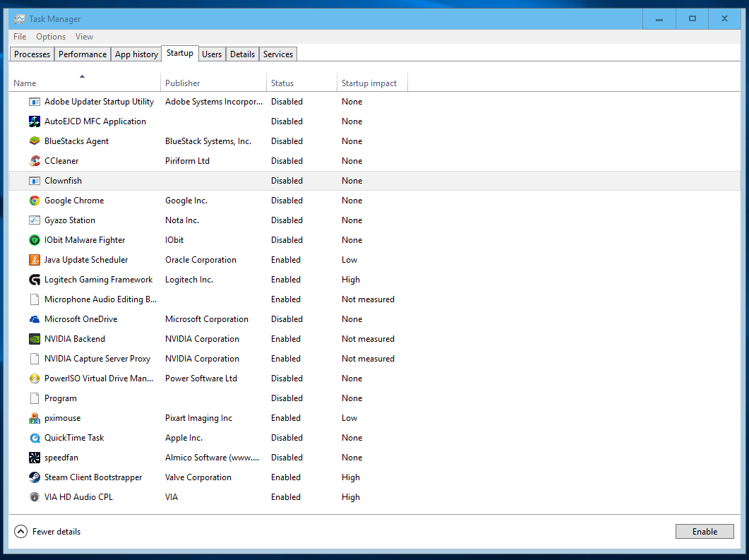Click Enabled status of Java Update Scheduler
Image resolution: width=749 pixels, height=560 pixels.
click(286, 260)
